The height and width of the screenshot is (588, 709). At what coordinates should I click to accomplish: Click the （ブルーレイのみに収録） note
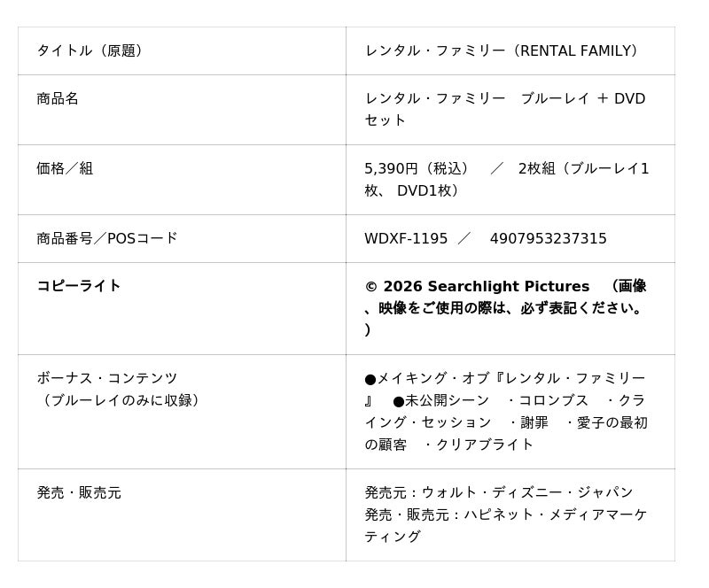point(121,400)
